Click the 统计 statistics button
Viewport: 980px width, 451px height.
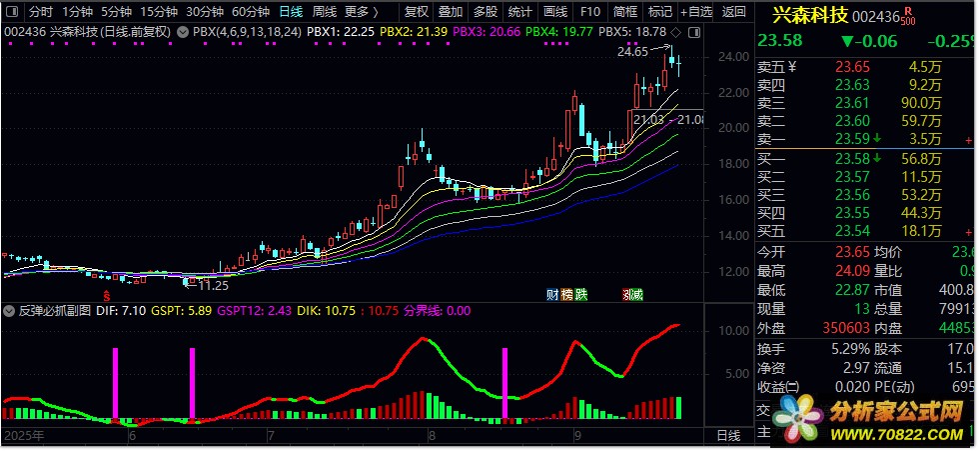click(x=520, y=11)
